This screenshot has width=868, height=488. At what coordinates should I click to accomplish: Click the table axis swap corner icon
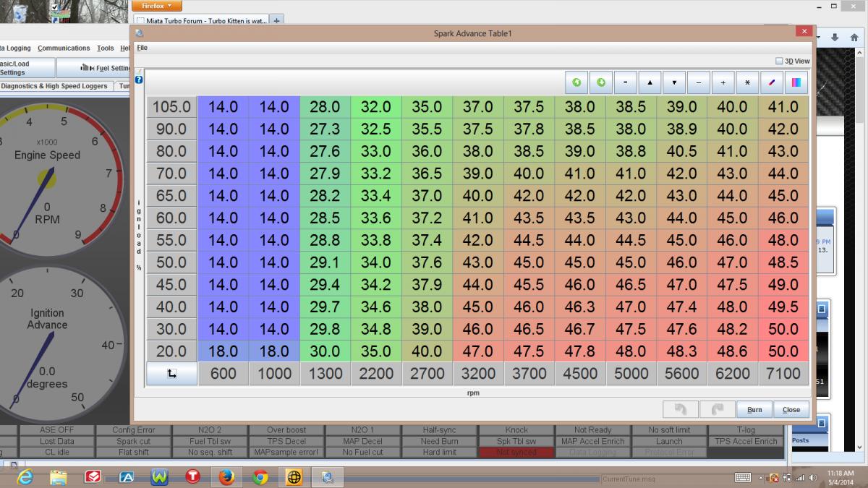172,374
